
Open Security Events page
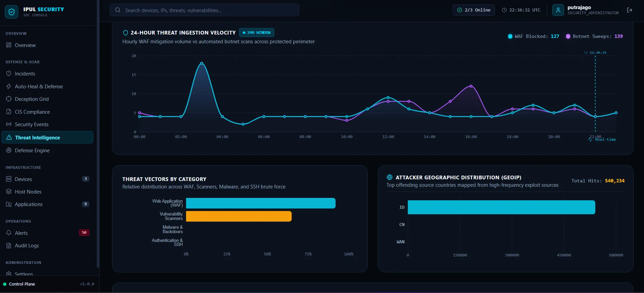(x=47, y=124)
